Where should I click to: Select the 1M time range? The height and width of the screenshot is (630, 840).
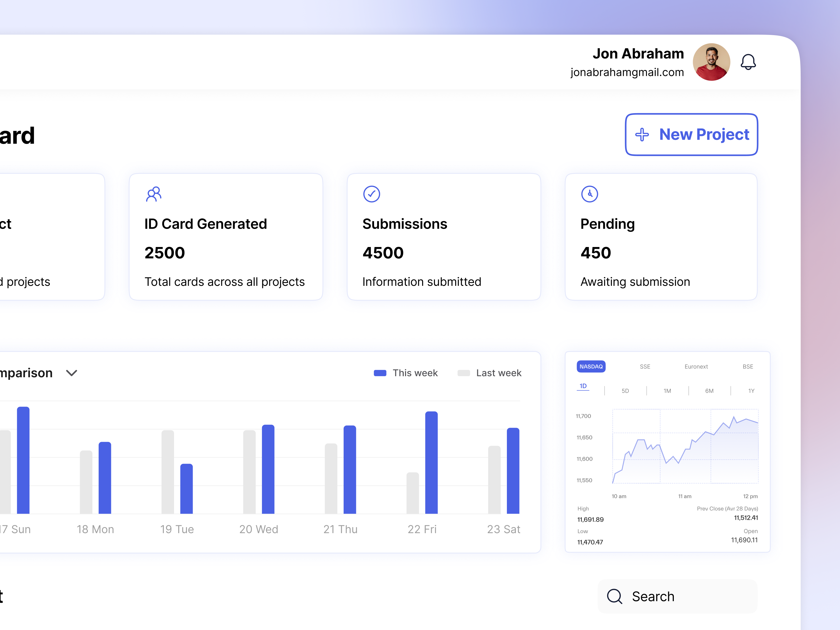pyautogui.click(x=667, y=391)
